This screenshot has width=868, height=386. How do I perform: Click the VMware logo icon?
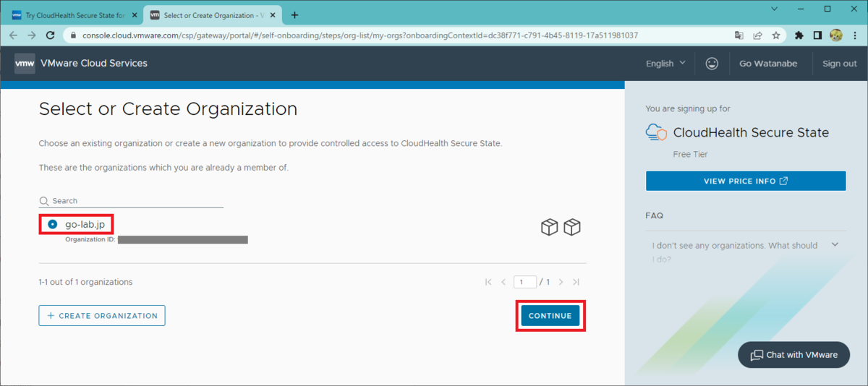[x=25, y=64]
